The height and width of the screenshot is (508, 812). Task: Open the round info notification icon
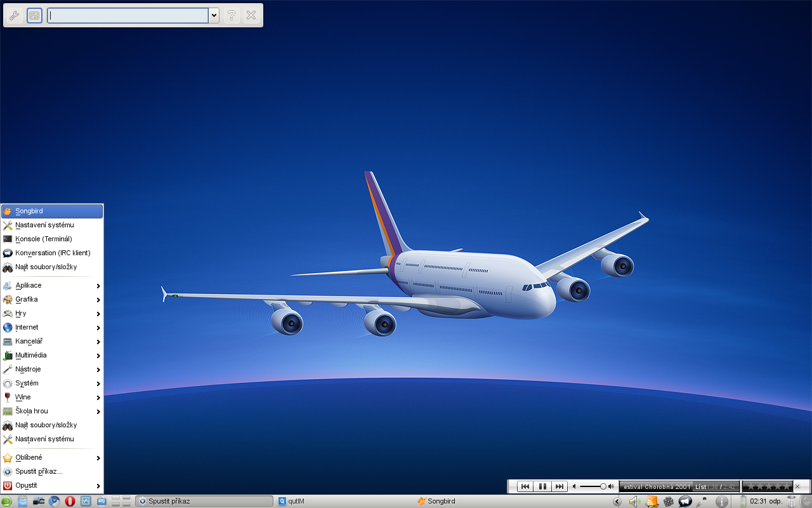click(x=721, y=502)
